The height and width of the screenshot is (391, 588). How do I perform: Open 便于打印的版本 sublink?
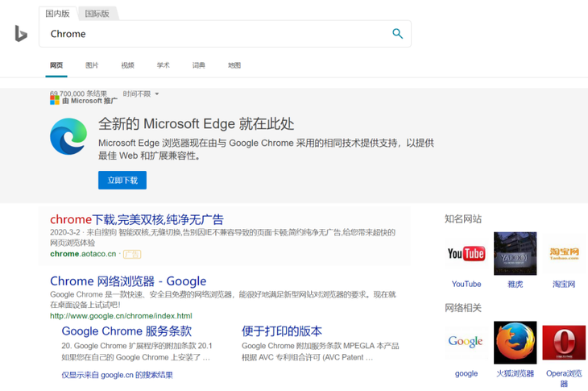tap(282, 331)
